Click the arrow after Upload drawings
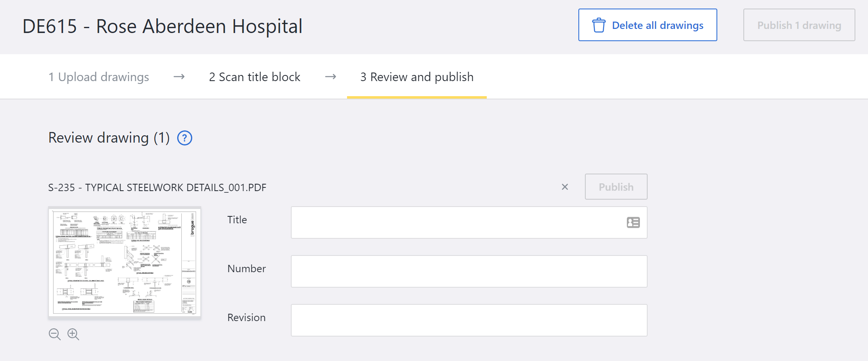 179,77
